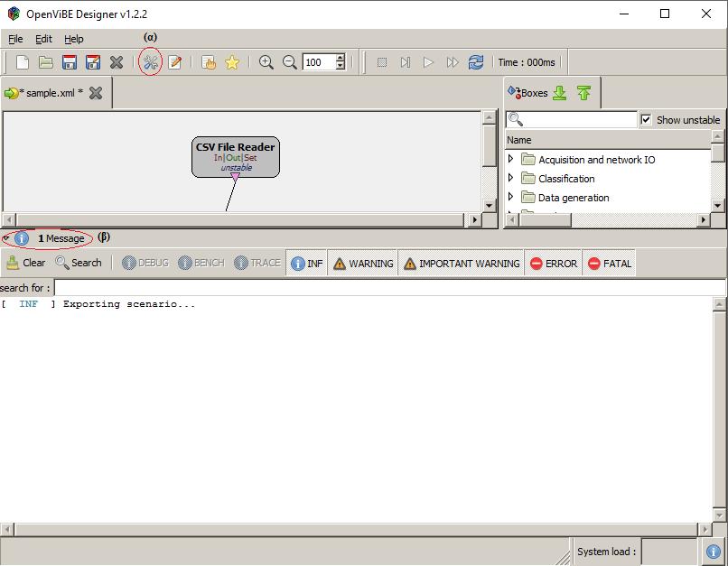Screen dimensions: 728x566
Task: Click the Name column header
Action: [x=607, y=140]
